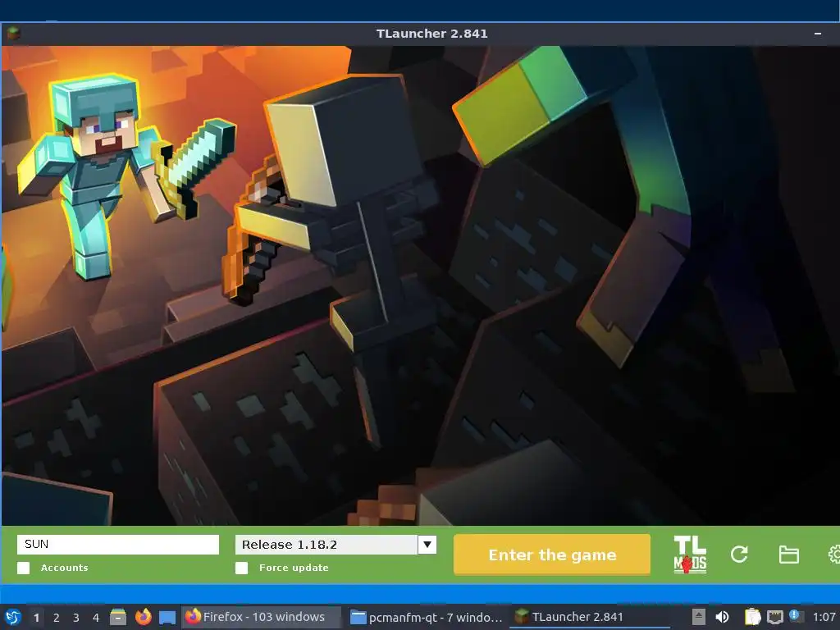
Task: Open removable media eject tray icon
Action: [699, 617]
